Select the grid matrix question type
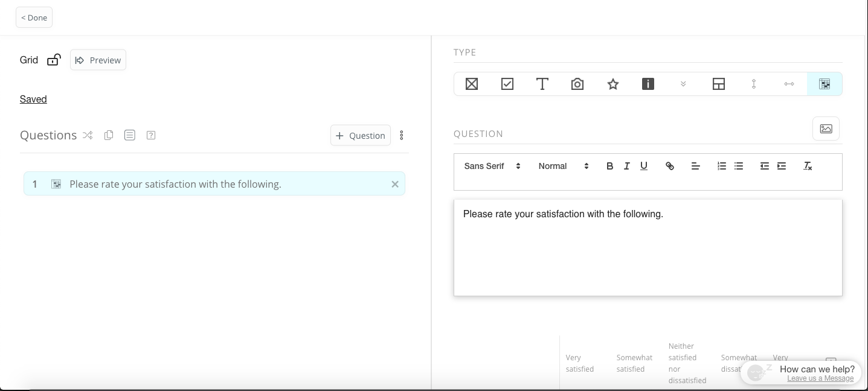 pyautogui.click(x=825, y=84)
